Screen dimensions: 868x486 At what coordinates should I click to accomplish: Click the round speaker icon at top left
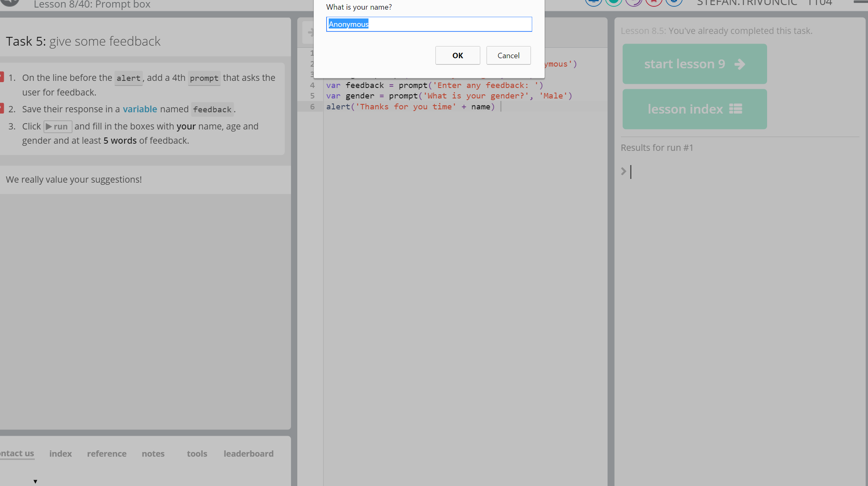[x=10, y=2]
